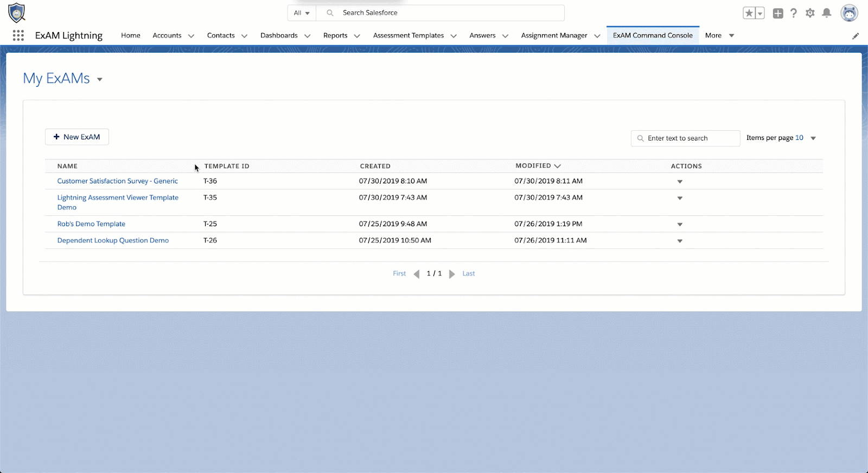Open the Help question mark icon
This screenshot has height=473, width=868.
click(x=794, y=13)
